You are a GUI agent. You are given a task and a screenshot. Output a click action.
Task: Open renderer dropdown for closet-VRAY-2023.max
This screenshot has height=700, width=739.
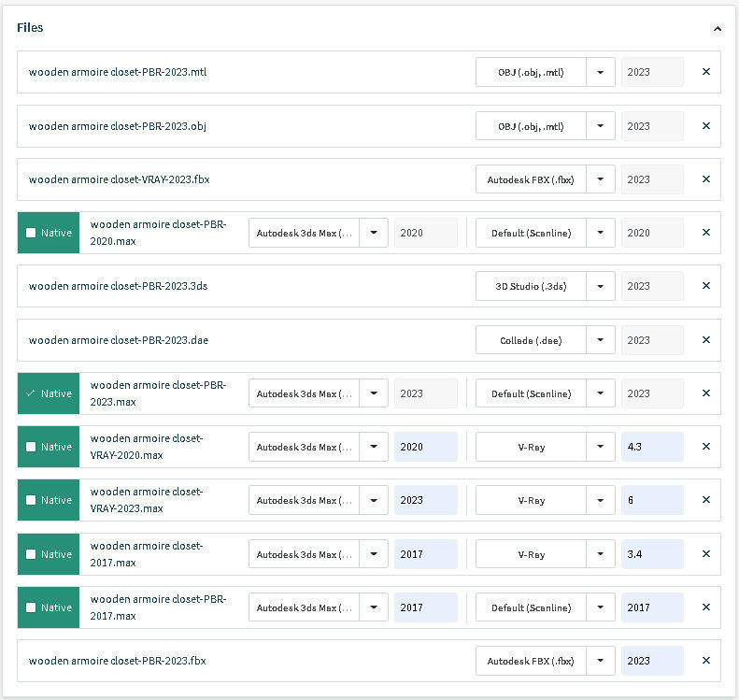(x=601, y=500)
